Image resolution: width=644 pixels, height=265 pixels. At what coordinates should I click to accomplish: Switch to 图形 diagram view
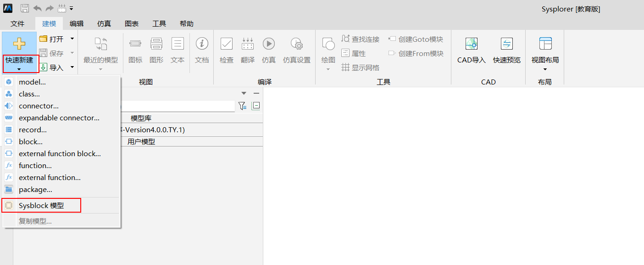pyautogui.click(x=156, y=50)
